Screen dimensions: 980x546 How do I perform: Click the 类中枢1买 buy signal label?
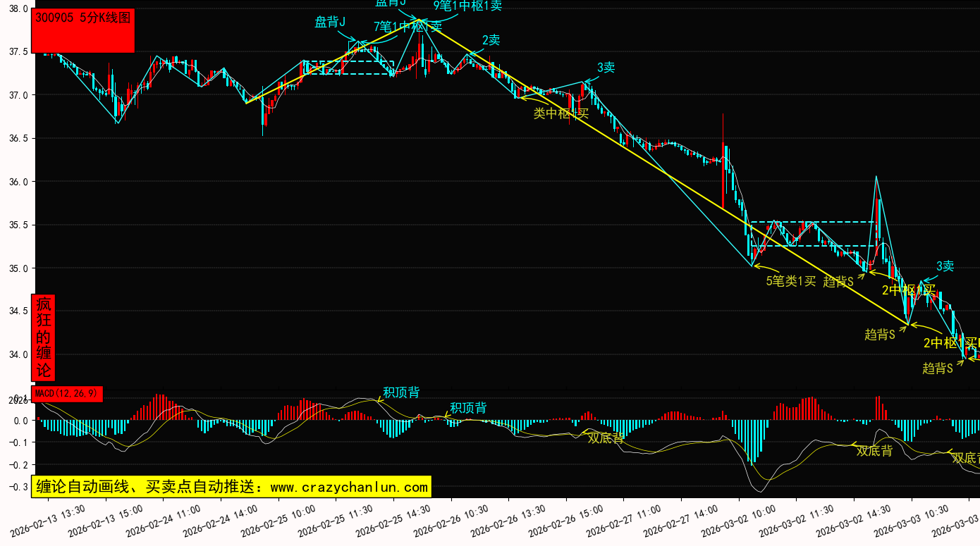[561, 113]
